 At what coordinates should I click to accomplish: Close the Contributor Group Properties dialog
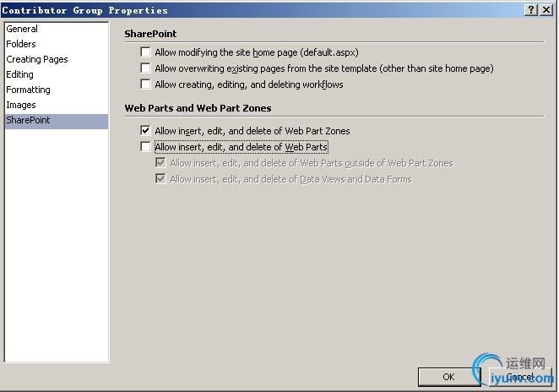pos(545,10)
